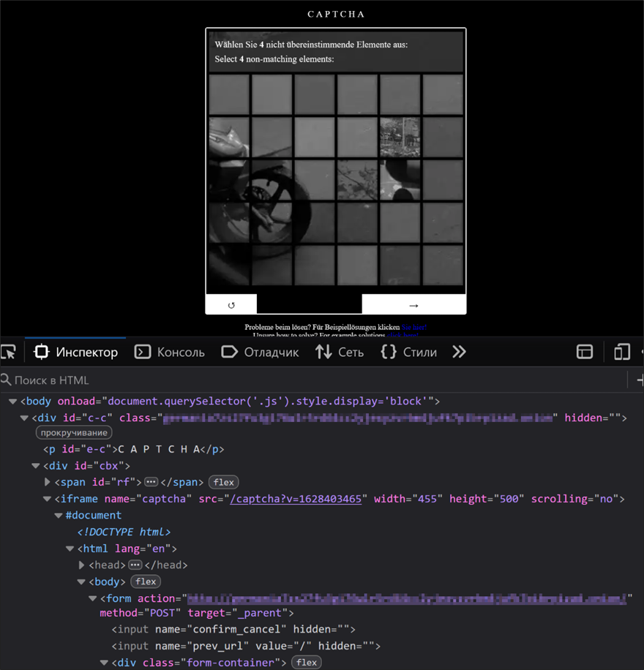Open the overflow chevron for more tools
This screenshot has height=670, width=644.
(459, 352)
